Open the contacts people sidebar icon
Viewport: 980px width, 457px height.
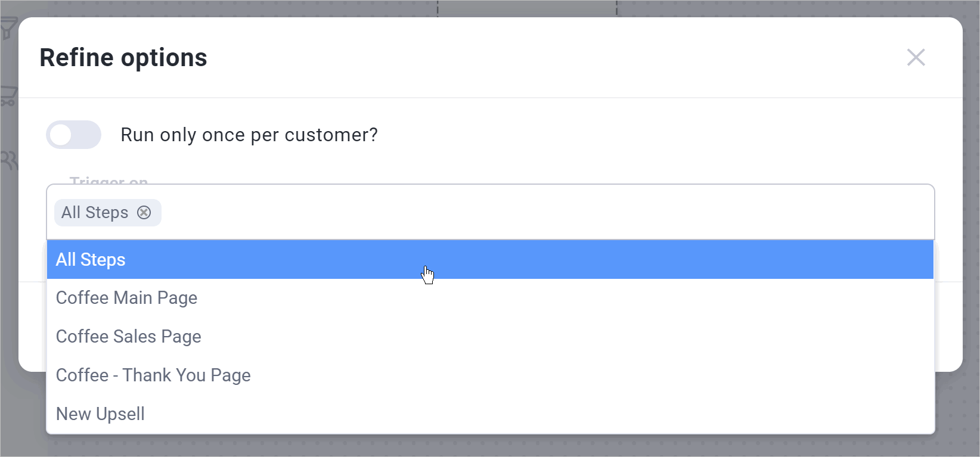click(8, 161)
